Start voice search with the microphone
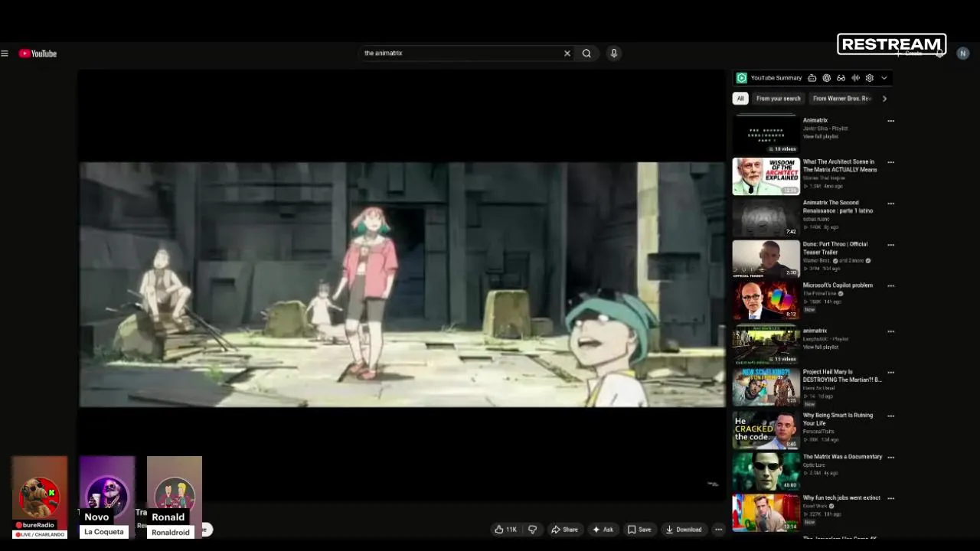 (x=613, y=54)
